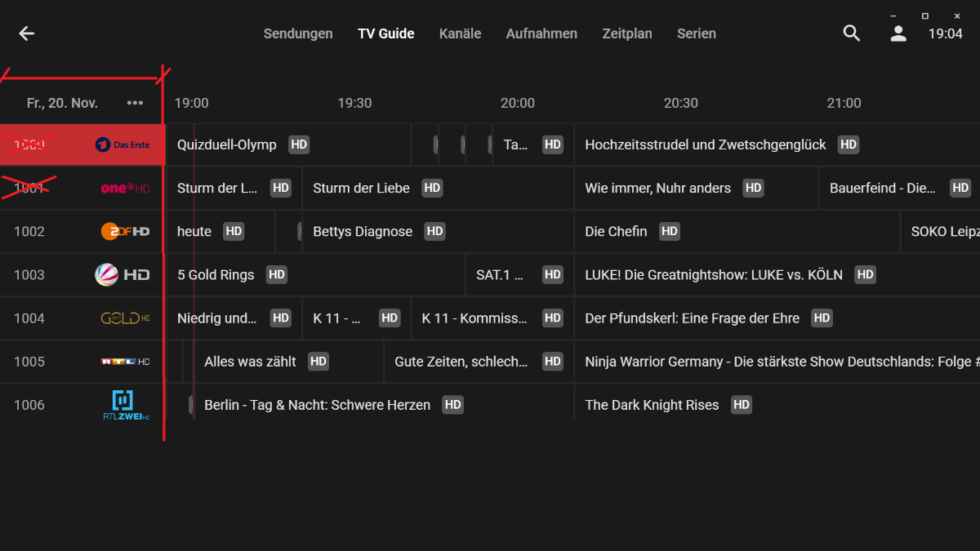Select the short K 11 - ... program
Screen dimensions: 980x551
[x=356, y=318]
